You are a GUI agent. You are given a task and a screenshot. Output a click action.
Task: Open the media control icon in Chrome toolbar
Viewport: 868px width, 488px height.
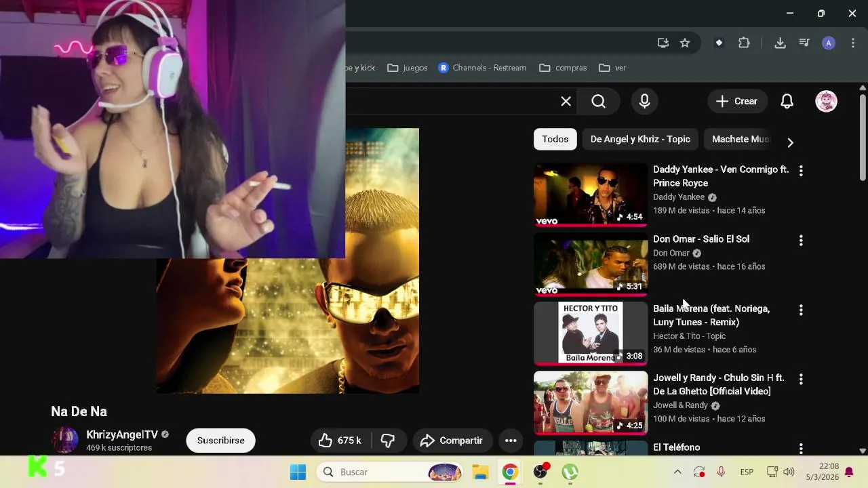click(x=804, y=43)
